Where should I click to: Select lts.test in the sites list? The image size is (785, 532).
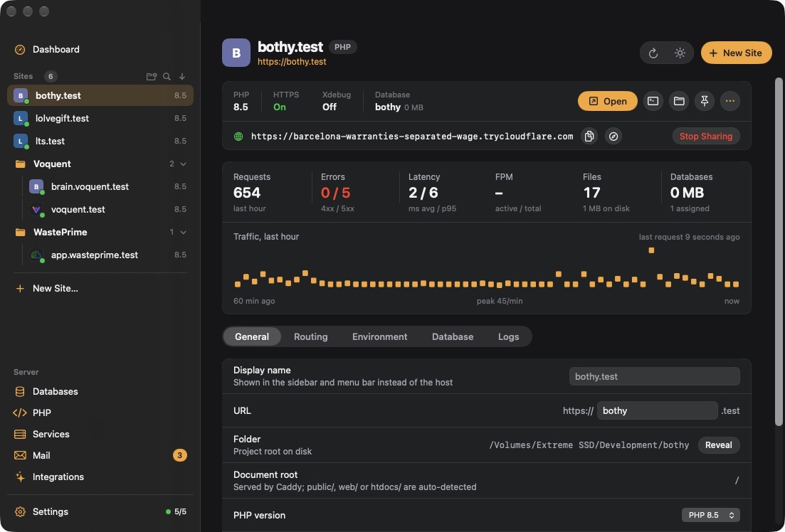100,141
